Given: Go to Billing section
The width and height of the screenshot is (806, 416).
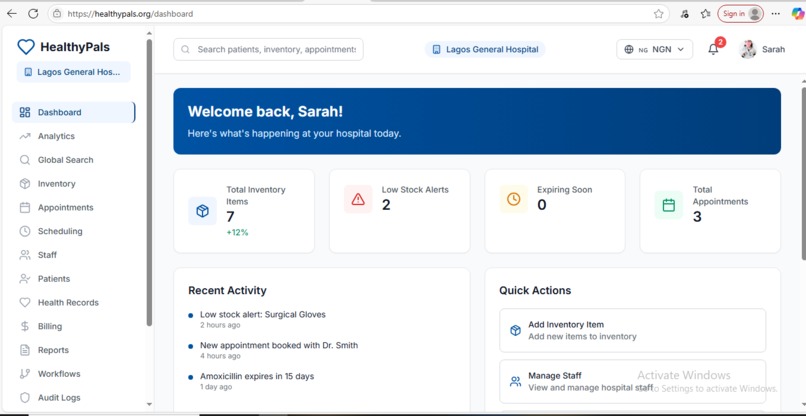Looking at the screenshot, I should (x=74, y=326).
